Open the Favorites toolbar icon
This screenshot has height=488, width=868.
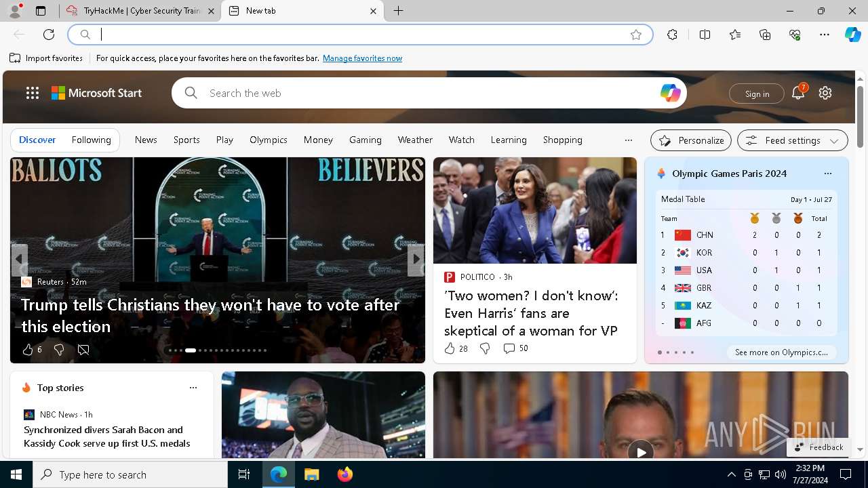(x=735, y=35)
